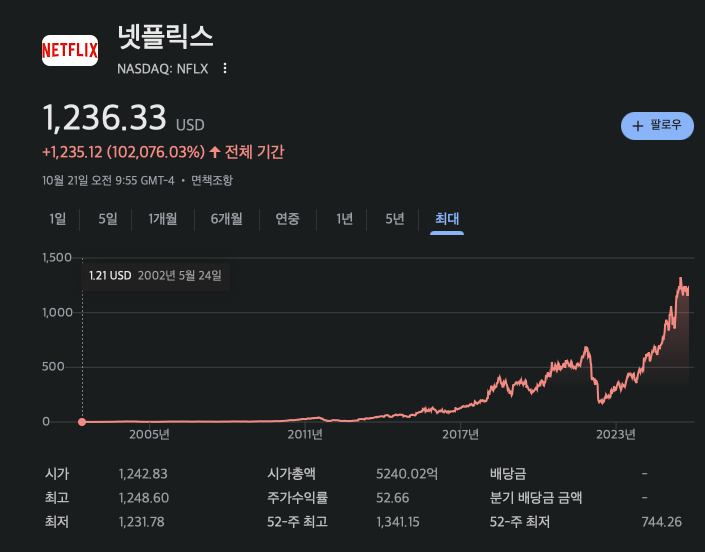The width and height of the screenshot is (705, 552).
Task: Select the 5일 range tab
Action: [x=108, y=219]
